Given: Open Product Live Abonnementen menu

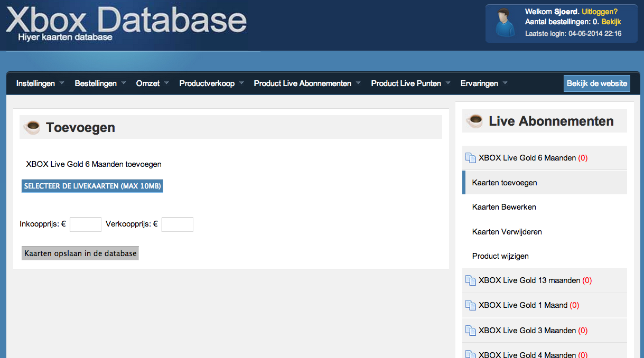Looking at the screenshot, I should tap(307, 83).
